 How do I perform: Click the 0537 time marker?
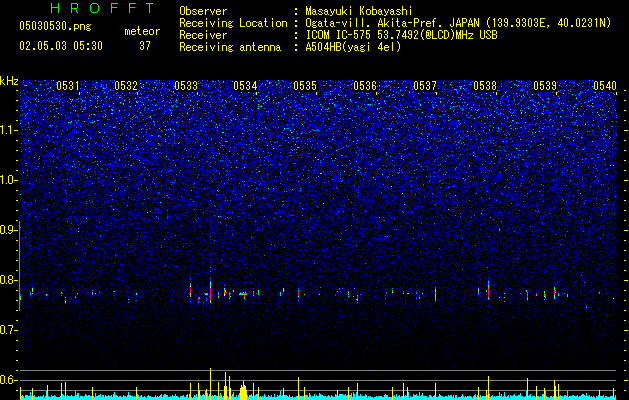pos(425,86)
